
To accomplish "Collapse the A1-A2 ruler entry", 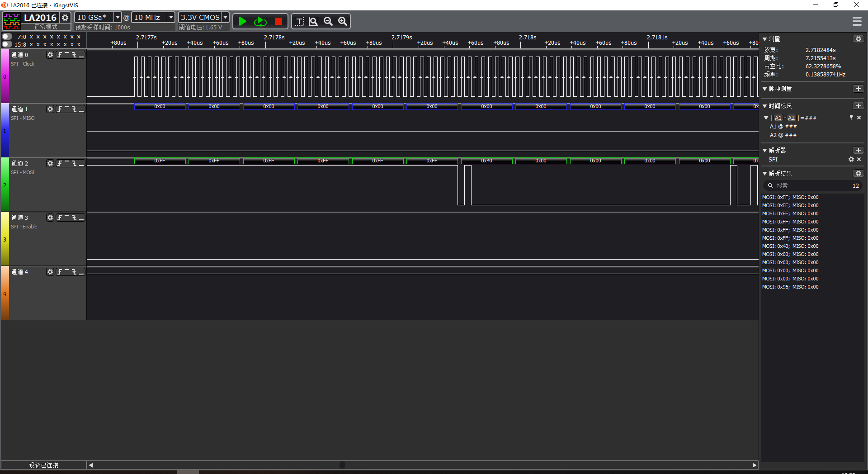I will coord(766,118).
